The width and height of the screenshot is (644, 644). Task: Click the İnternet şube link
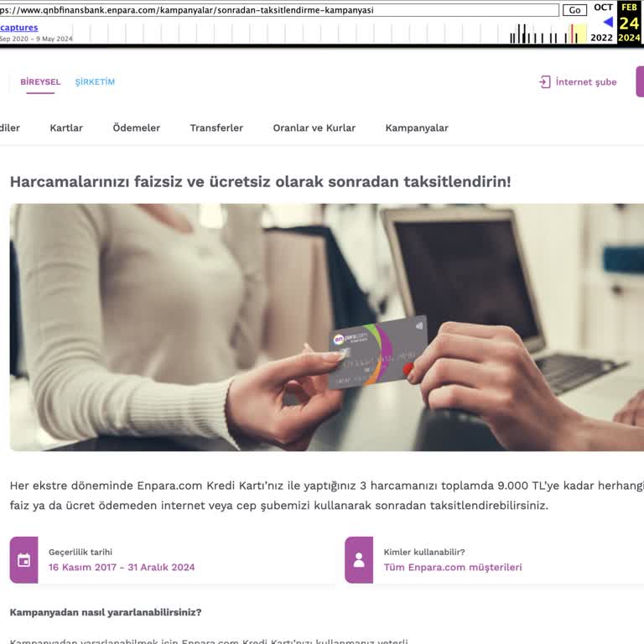click(586, 82)
